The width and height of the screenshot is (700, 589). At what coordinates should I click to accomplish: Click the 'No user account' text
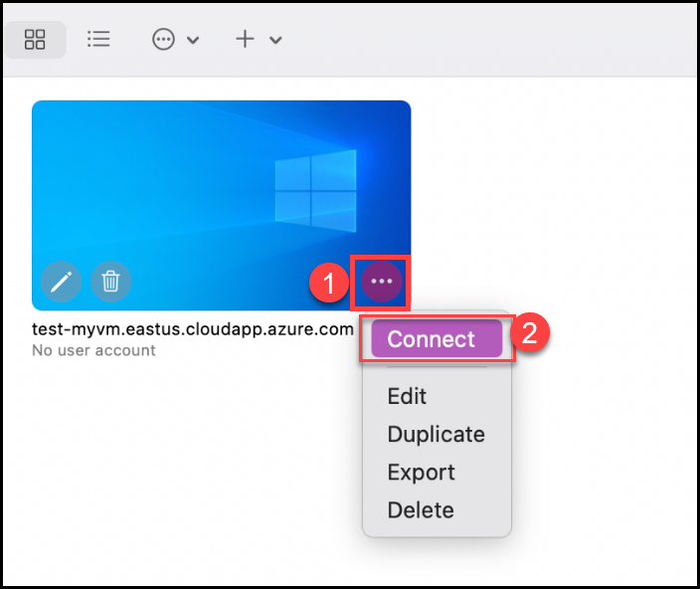pos(93,350)
